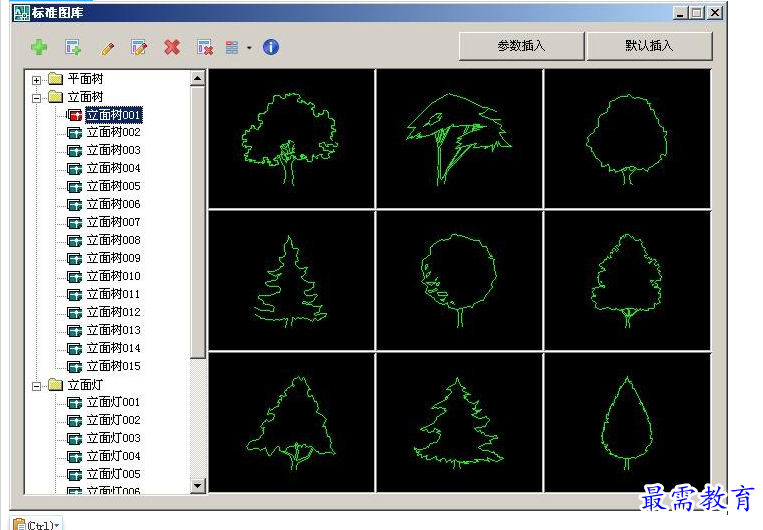Select tree item 立面树008
The height and width of the screenshot is (530, 763).
114,240
